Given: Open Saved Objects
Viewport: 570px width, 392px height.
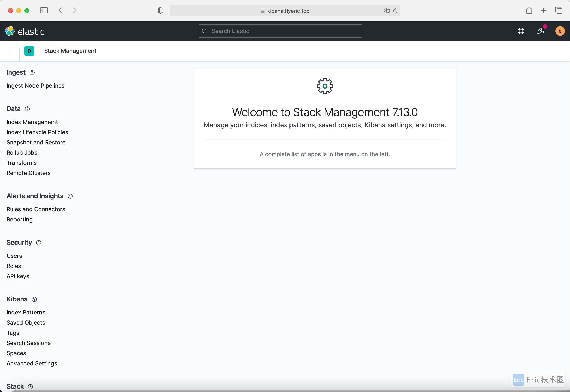Looking at the screenshot, I should (26, 323).
